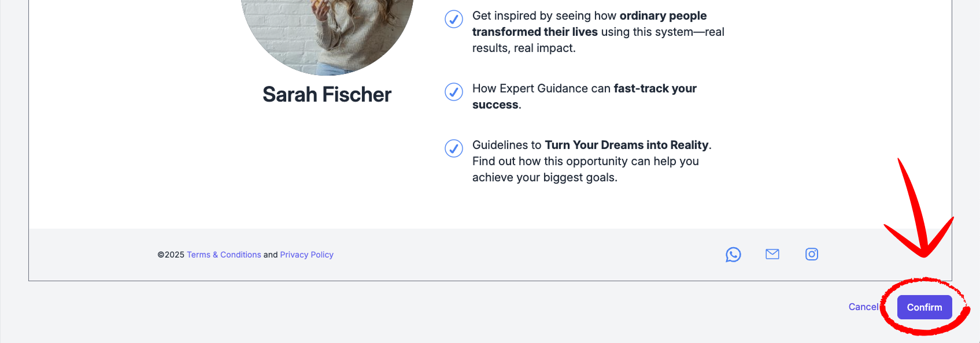The width and height of the screenshot is (980, 343).
Task: Click the email envelope icon
Action: point(772,254)
